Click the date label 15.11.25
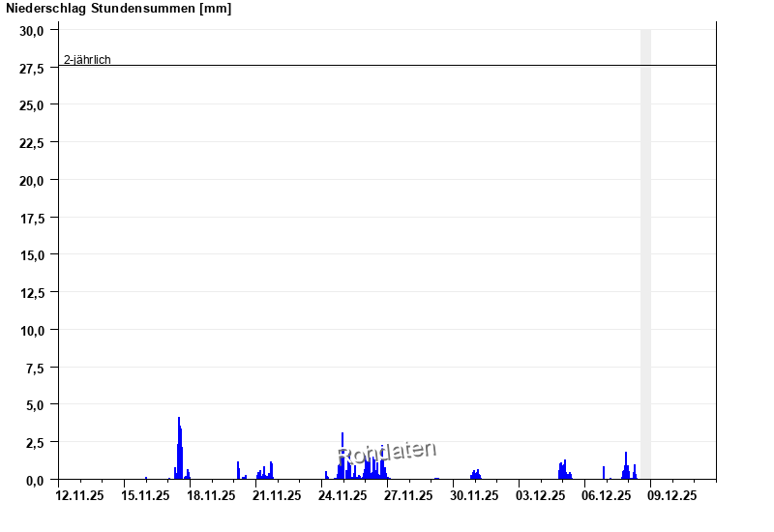The height and width of the screenshot is (532, 774). coord(145,495)
